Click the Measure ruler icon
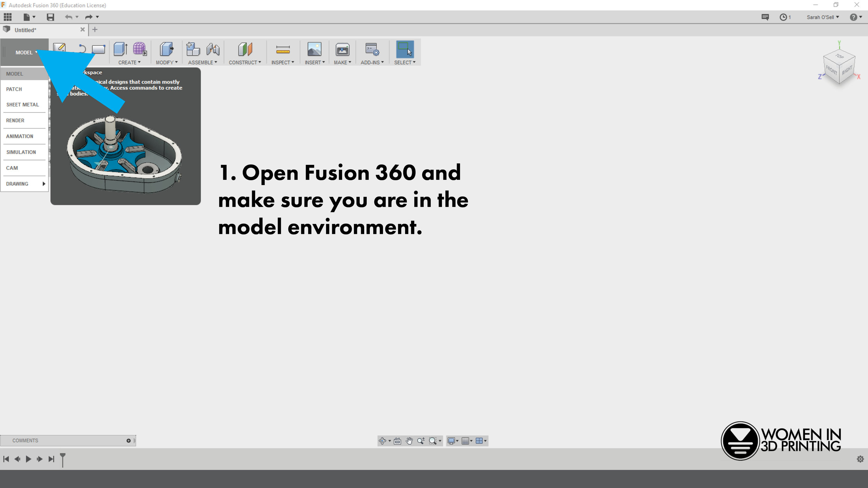The image size is (868, 488). coord(283,50)
